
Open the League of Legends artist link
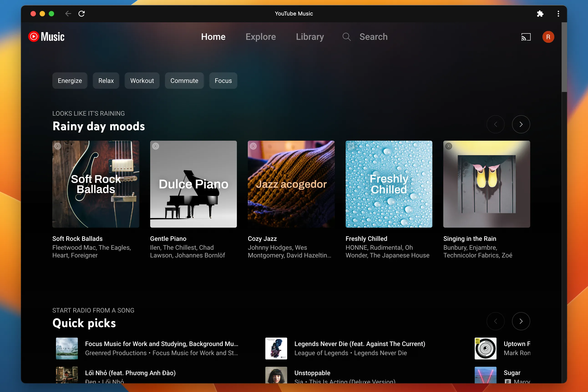point(321,353)
